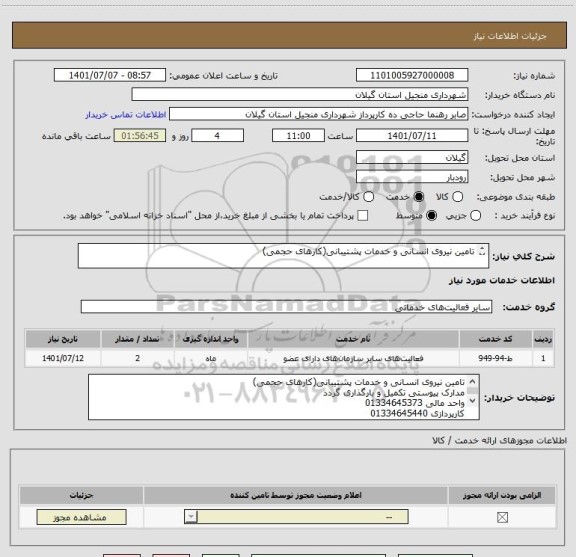Screen dimensions: 576x557
Task: Click the quantity cell showing 2
Action: (x=137, y=358)
